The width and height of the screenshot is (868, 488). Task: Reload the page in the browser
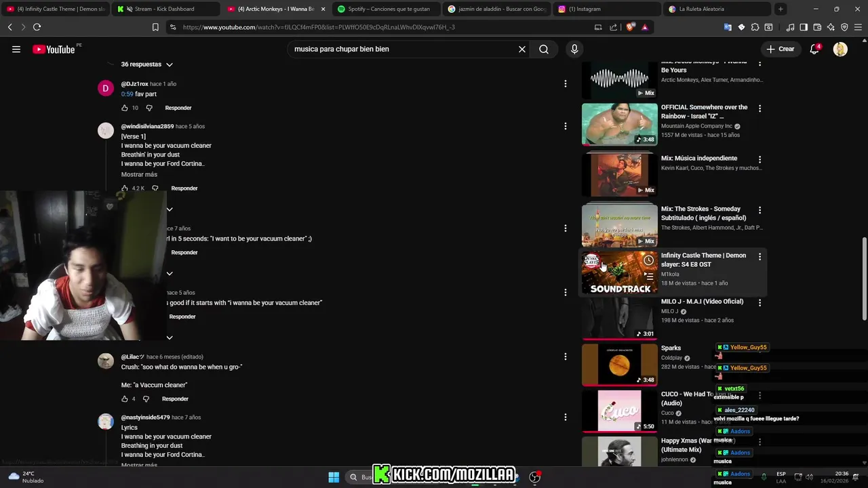coord(37,27)
